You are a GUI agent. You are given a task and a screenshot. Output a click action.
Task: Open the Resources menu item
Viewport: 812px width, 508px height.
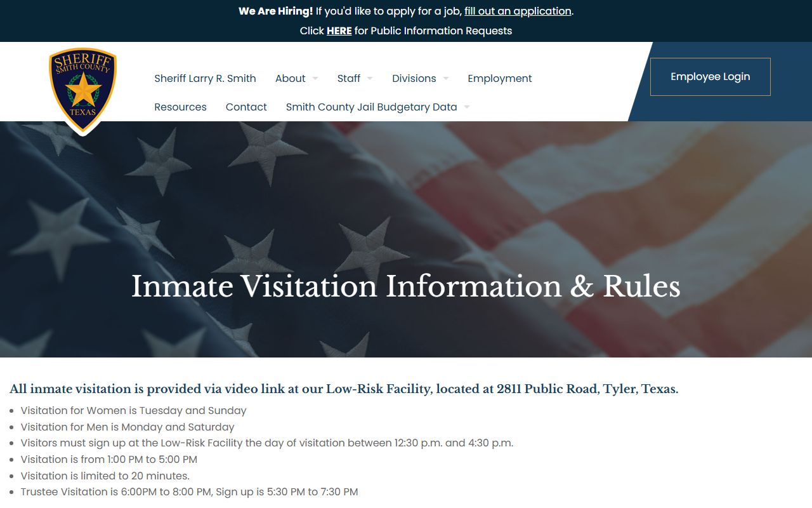point(180,107)
